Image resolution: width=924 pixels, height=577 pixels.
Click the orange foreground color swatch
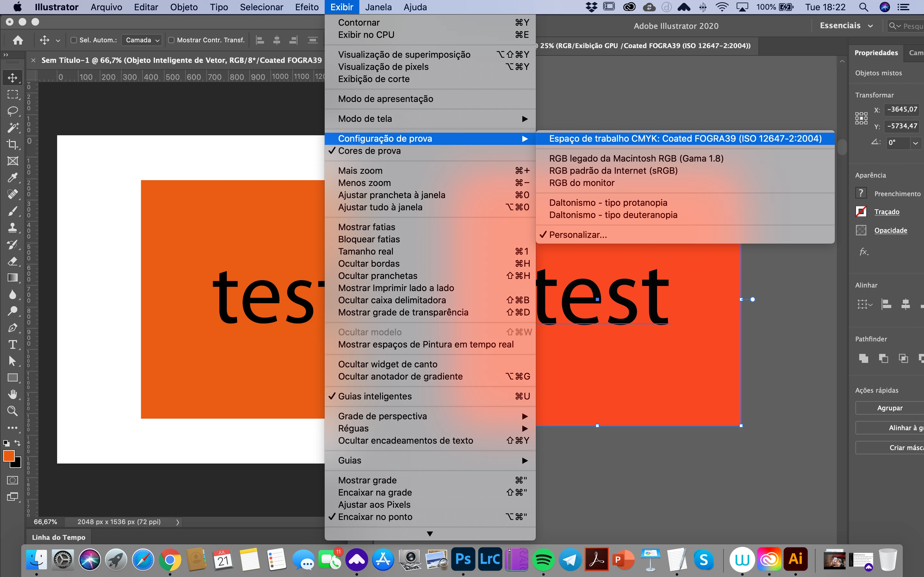pos(8,456)
